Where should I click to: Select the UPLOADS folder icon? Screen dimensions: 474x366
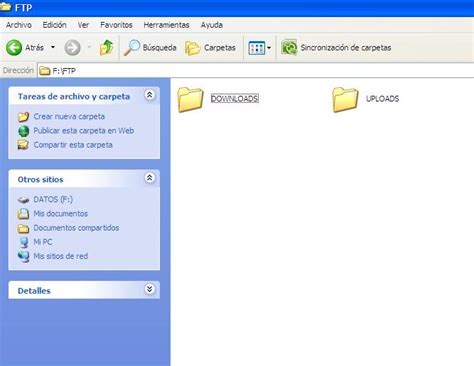[345, 99]
